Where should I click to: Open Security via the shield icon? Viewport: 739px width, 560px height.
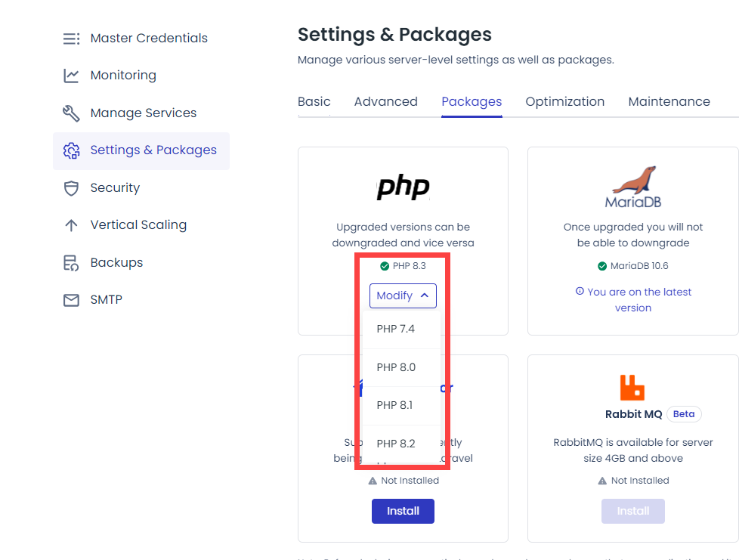point(70,187)
